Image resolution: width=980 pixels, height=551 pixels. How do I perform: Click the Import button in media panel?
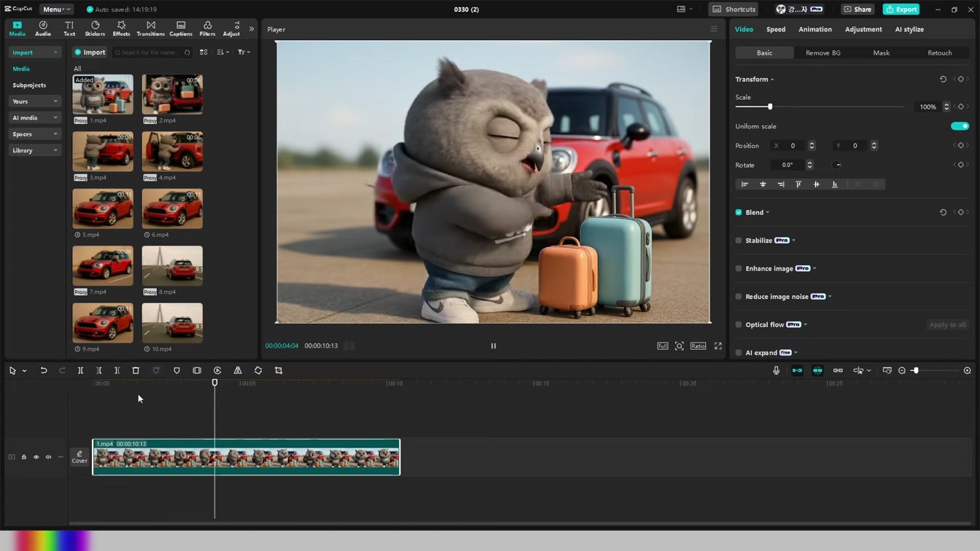click(x=90, y=52)
